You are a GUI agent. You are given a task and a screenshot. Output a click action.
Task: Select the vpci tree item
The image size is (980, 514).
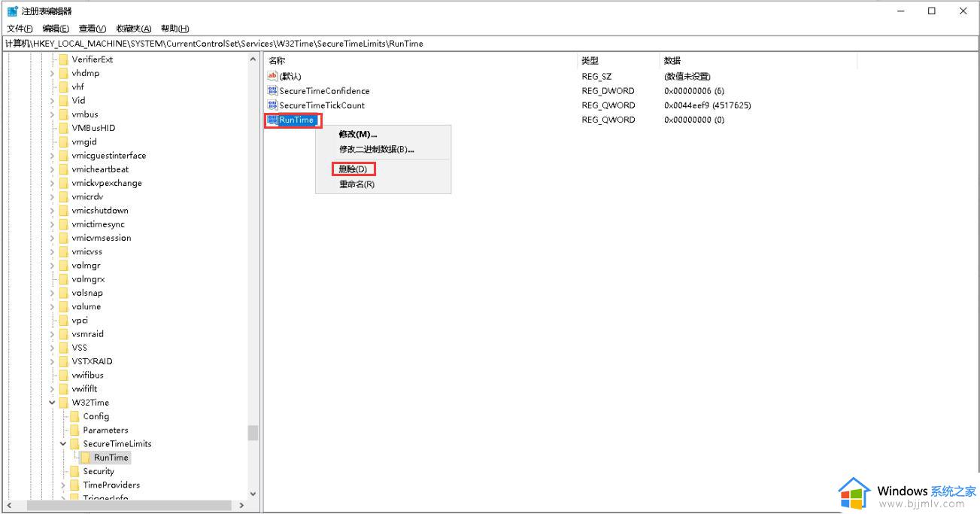point(80,320)
